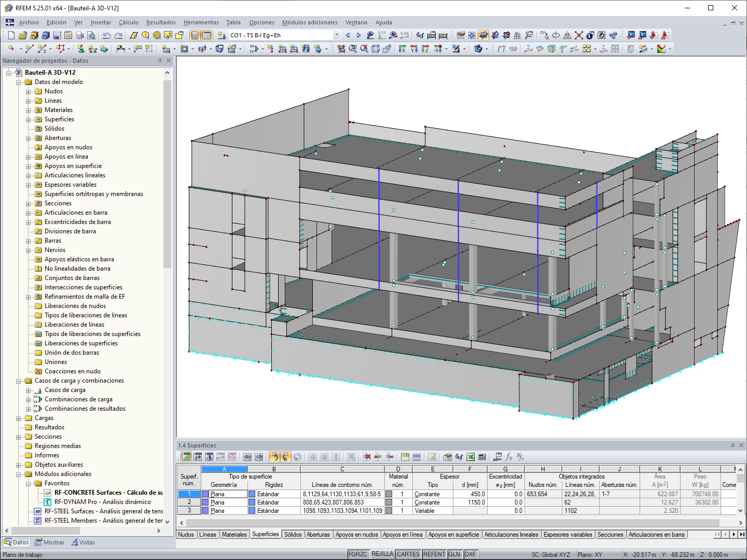Enable the FORZC option in the status bar
The height and width of the screenshot is (560, 747).
tap(358, 554)
